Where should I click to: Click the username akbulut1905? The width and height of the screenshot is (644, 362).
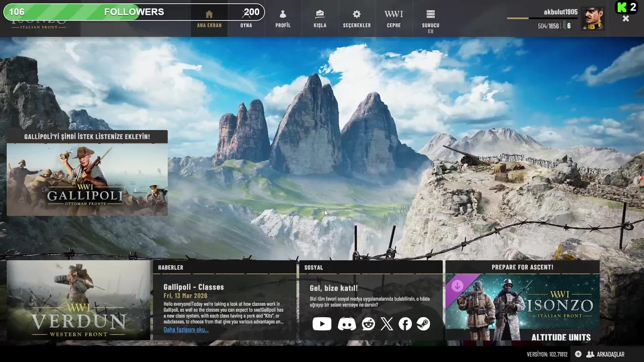[560, 12]
